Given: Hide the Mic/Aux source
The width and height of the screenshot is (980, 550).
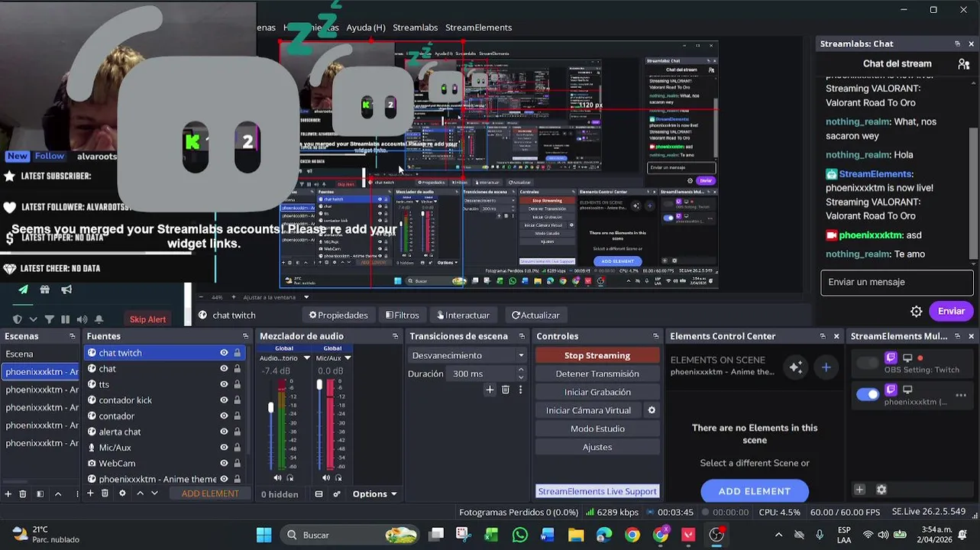Looking at the screenshot, I should [x=224, y=448].
